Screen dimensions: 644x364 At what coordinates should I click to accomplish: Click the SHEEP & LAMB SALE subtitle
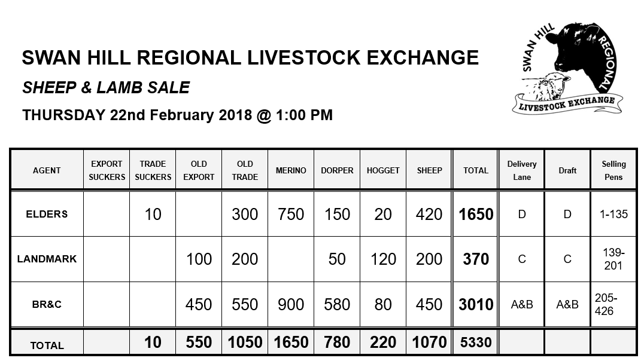coord(106,87)
